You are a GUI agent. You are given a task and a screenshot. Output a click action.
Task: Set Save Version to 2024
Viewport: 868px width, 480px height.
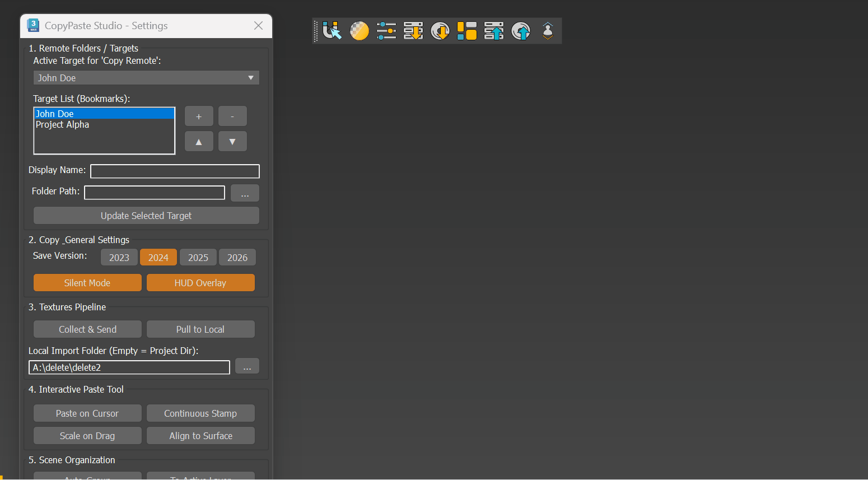pos(158,258)
